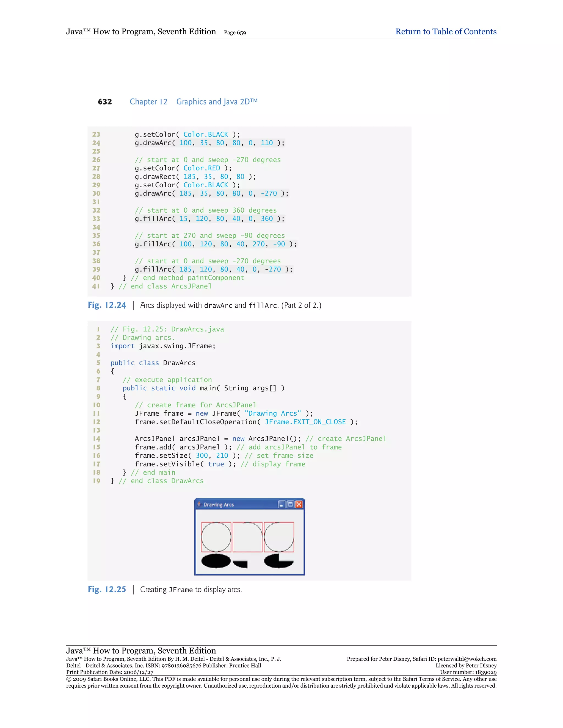563x728 pixels.
Task: Click the Java cup icon in Drawing Arcs titlebar
Action: tap(199, 504)
